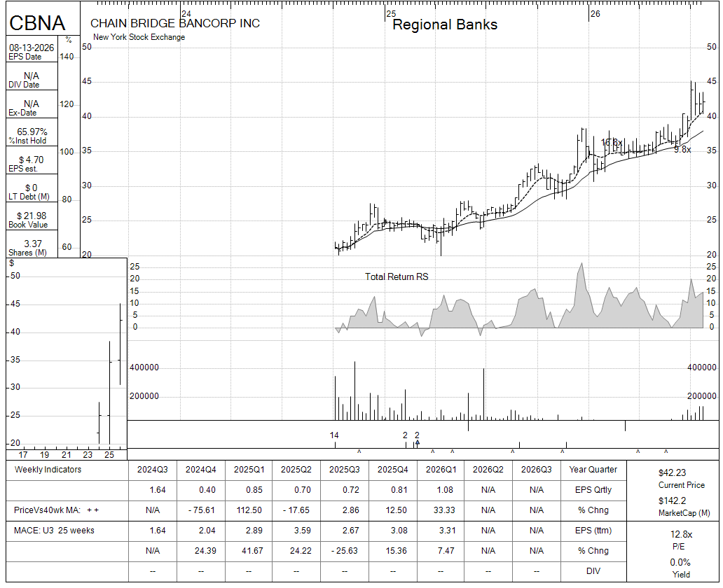Click the $ 4.70 EPS est. value

32,160
